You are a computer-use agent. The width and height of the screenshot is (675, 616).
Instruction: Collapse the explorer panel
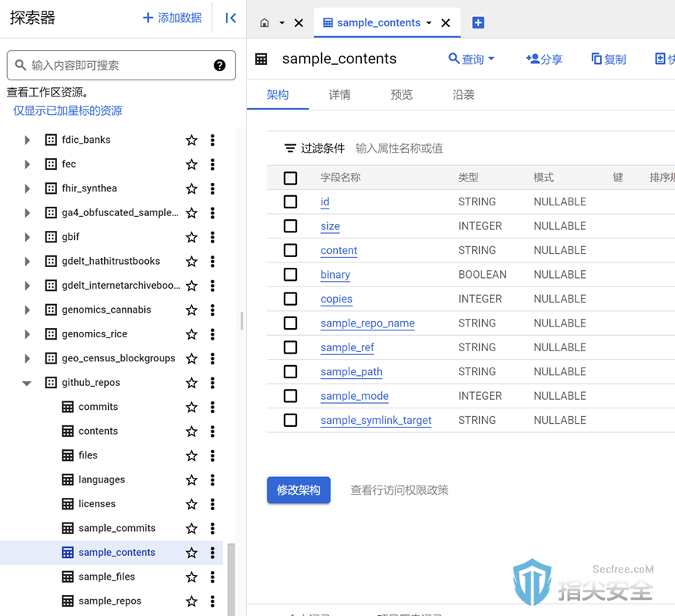coord(231,18)
